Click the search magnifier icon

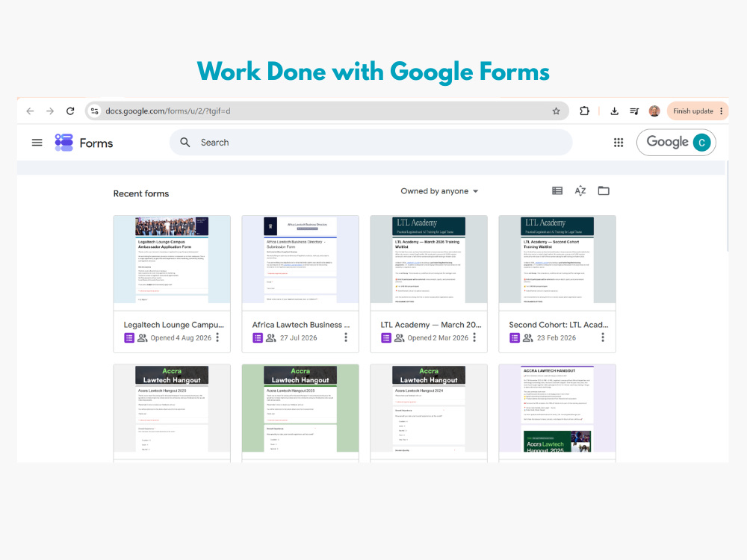185,143
